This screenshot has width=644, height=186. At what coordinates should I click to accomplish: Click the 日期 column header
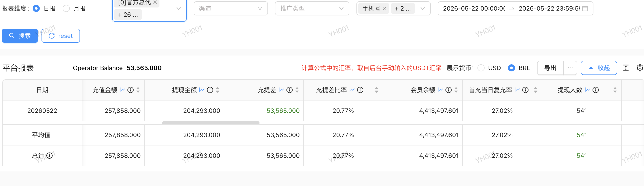click(x=42, y=90)
